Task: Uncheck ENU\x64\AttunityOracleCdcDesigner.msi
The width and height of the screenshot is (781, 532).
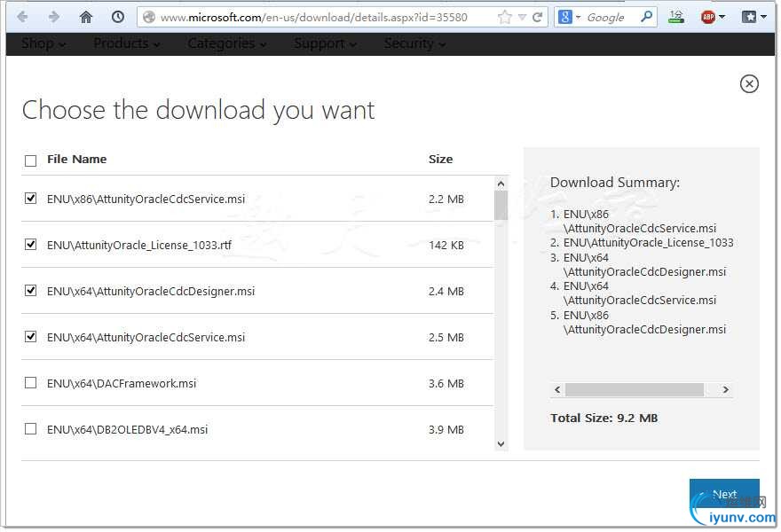Action: coord(30,290)
